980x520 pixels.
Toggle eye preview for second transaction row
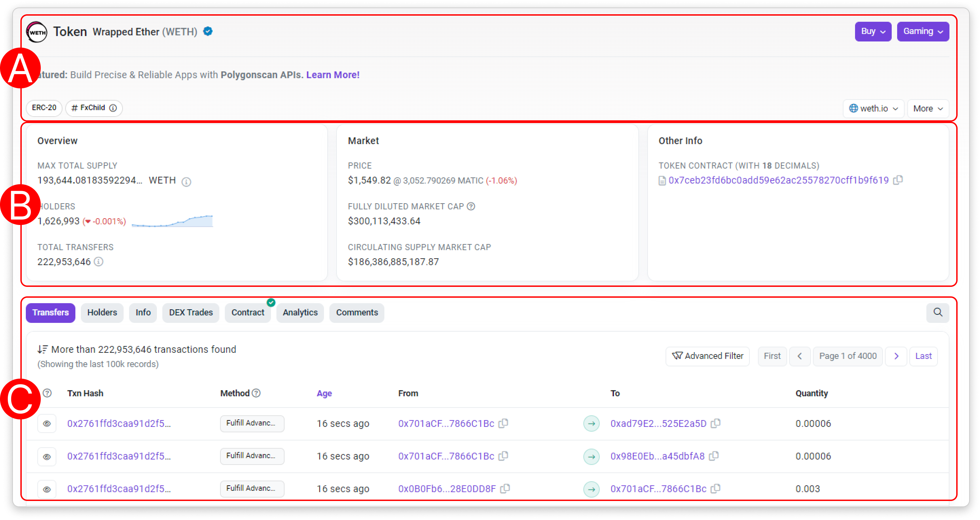(47, 456)
